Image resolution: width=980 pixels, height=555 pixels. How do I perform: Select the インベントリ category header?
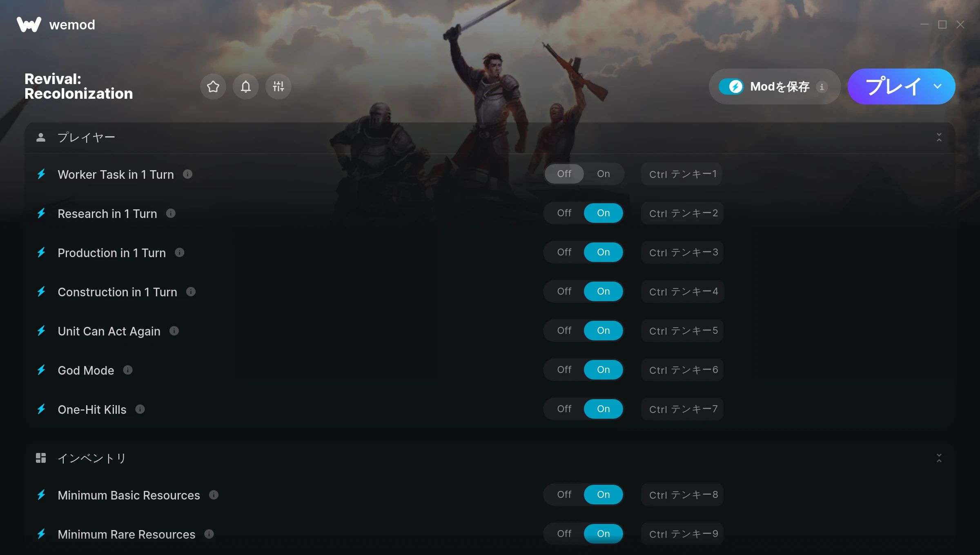click(x=490, y=458)
